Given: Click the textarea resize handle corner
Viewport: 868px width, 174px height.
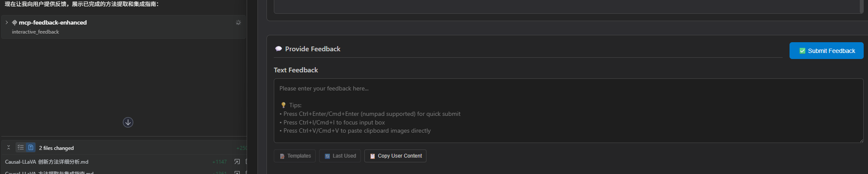Looking at the screenshot, I should pos(861,140).
